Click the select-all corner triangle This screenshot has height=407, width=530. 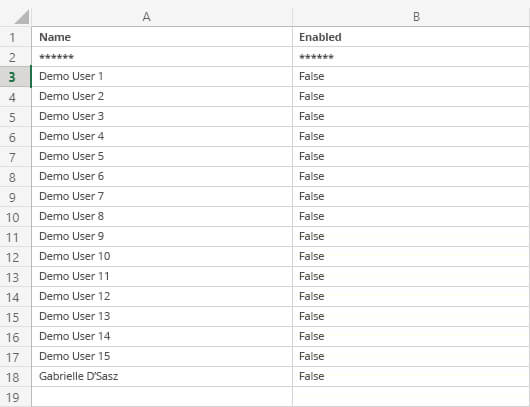22,17
